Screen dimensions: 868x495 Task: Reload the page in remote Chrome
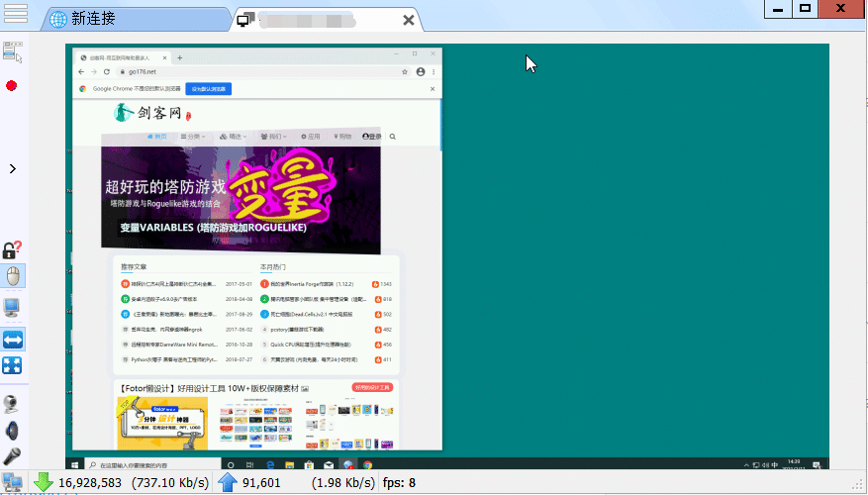point(107,72)
